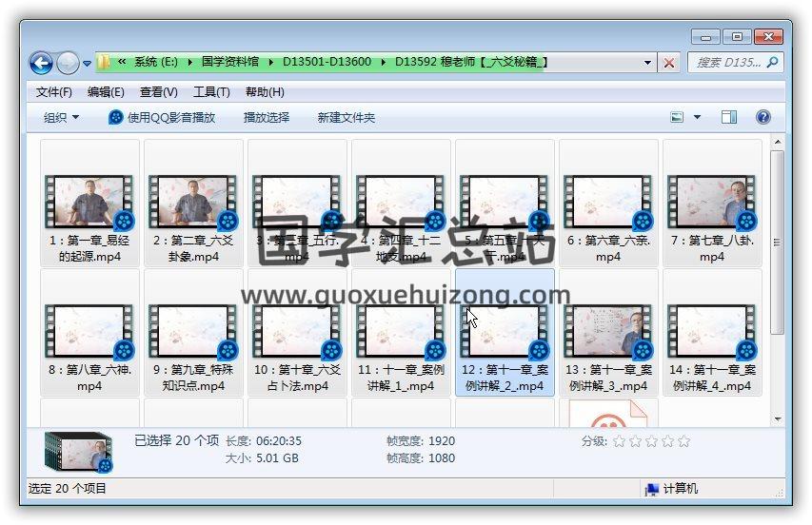Click the 大小: 5.01 GB value
812x525 pixels.
tap(277, 458)
